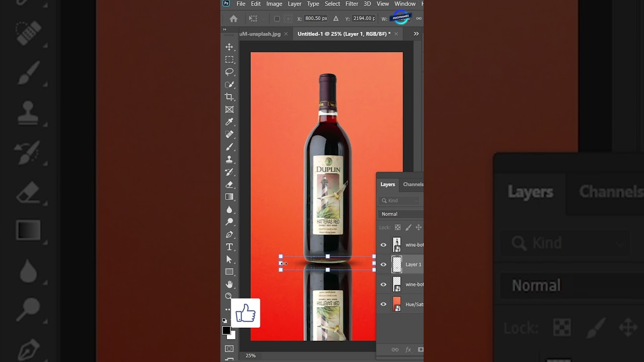Open the Window menu
Image resolution: width=644 pixels, height=362 pixels.
coord(405,4)
